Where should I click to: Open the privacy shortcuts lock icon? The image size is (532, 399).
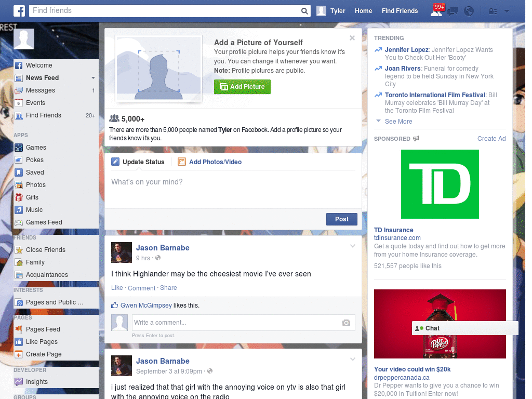(493, 11)
